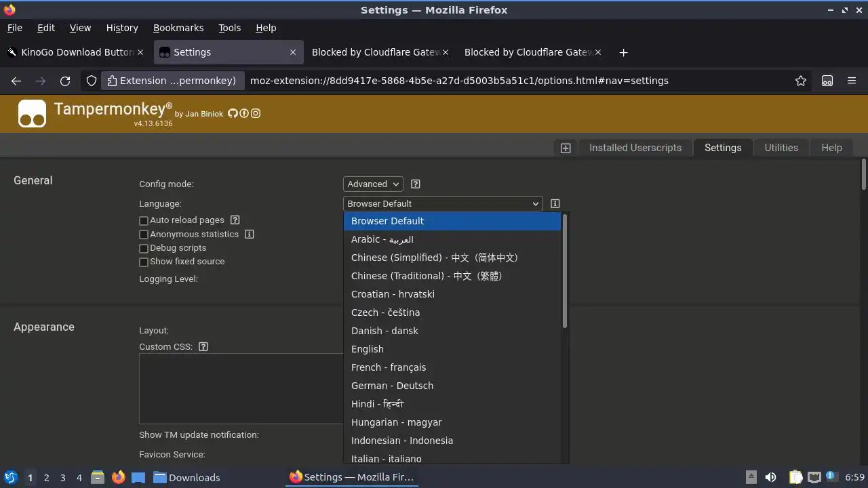Launch Firefox from the taskbar panel

[118, 477]
